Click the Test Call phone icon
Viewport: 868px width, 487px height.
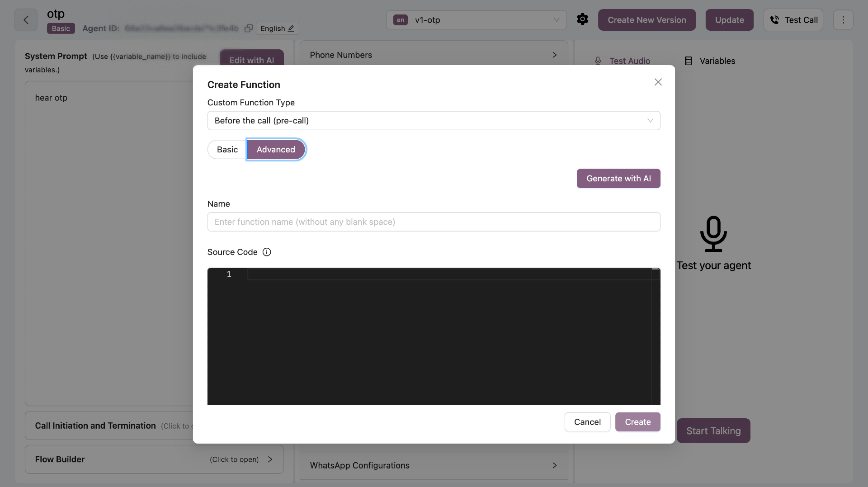(x=774, y=20)
